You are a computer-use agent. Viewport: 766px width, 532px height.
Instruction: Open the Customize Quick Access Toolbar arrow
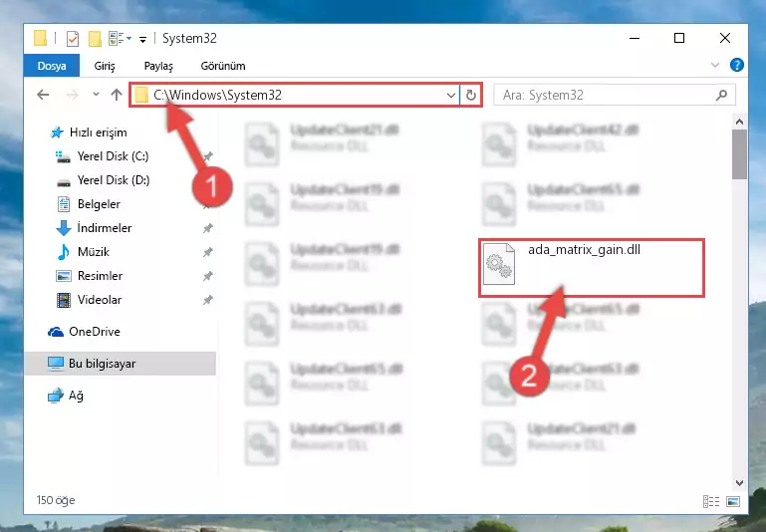tap(142, 39)
